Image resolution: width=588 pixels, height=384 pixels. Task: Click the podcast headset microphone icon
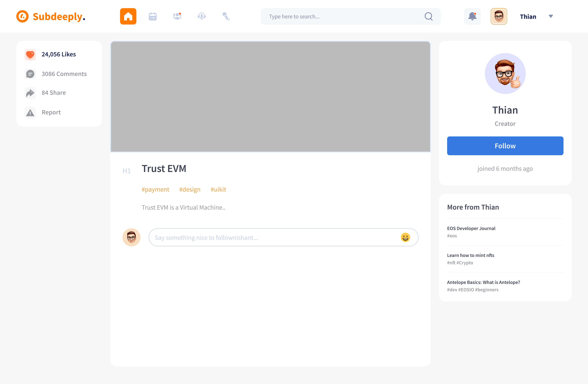[202, 16]
